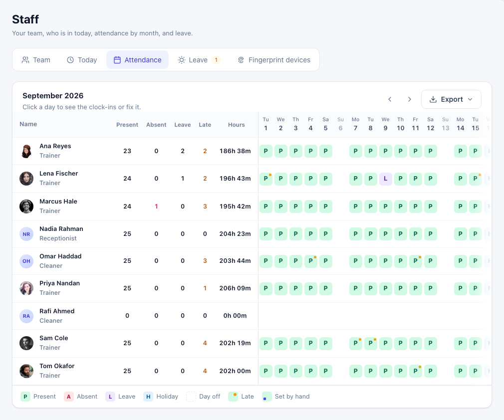This screenshot has width=504, height=420.
Task: Click Ana Reyes' profile photo
Action: point(26,151)
